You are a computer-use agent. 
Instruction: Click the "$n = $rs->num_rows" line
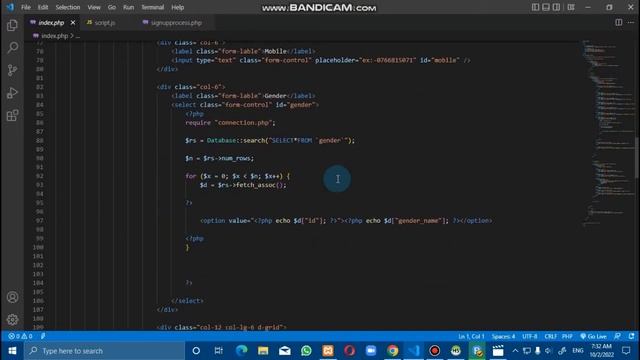point(220,158)
